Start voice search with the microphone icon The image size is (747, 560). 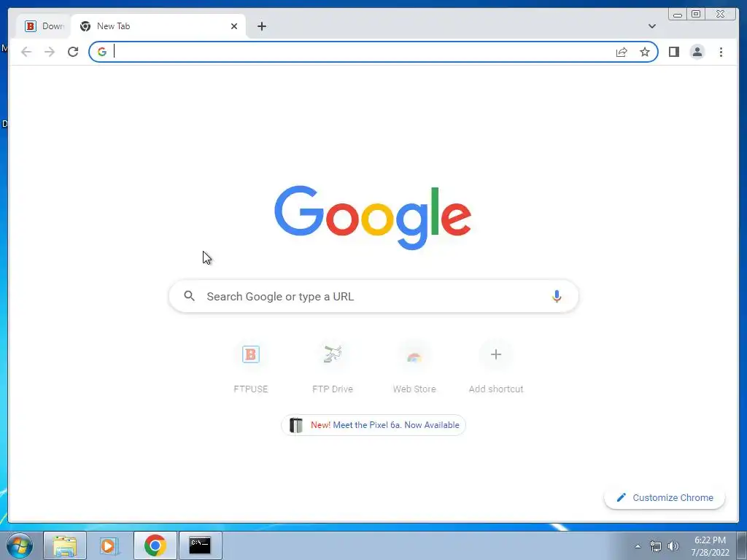557,296
